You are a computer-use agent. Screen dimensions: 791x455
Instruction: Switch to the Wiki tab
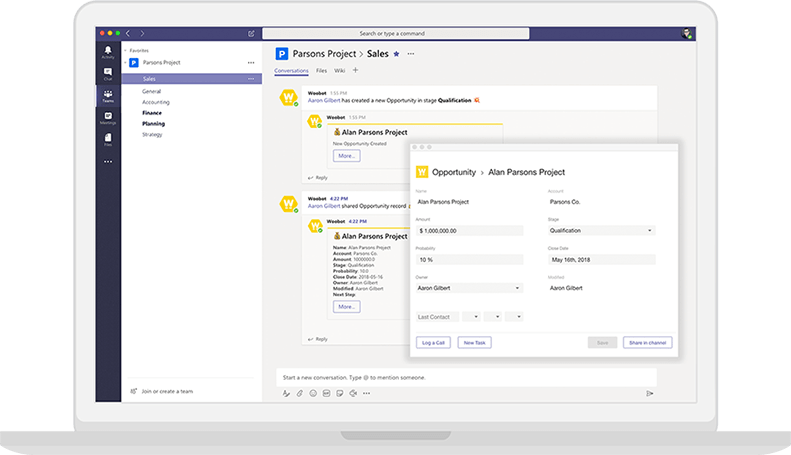point(340,71)
